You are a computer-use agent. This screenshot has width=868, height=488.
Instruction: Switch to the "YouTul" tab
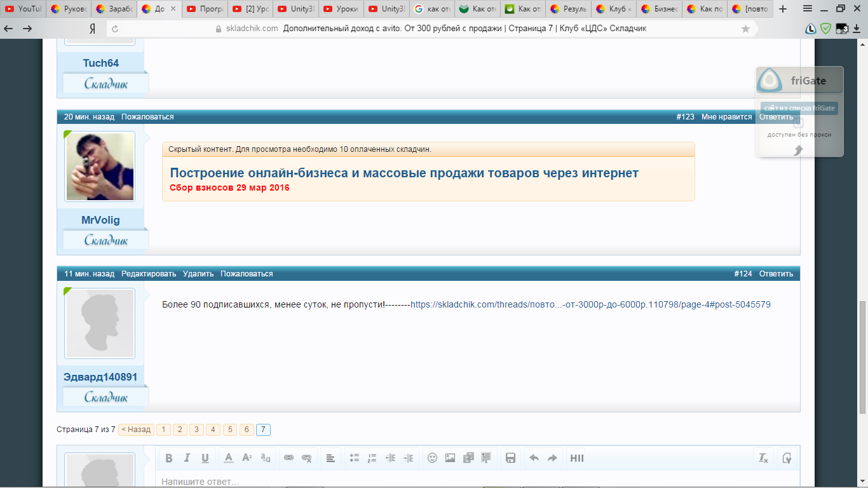[x=23, y=9]
